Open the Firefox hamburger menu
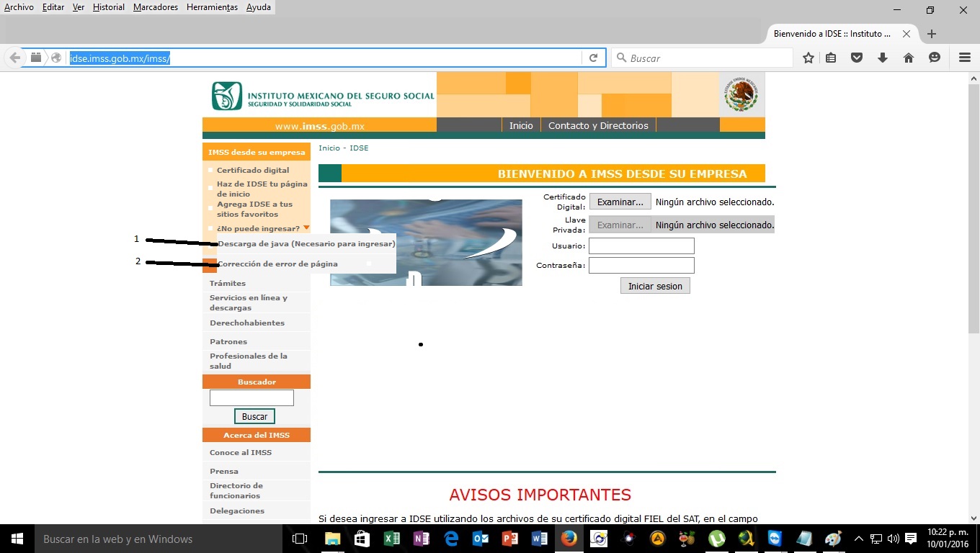 pyautogui.click(x=965, y=58)
